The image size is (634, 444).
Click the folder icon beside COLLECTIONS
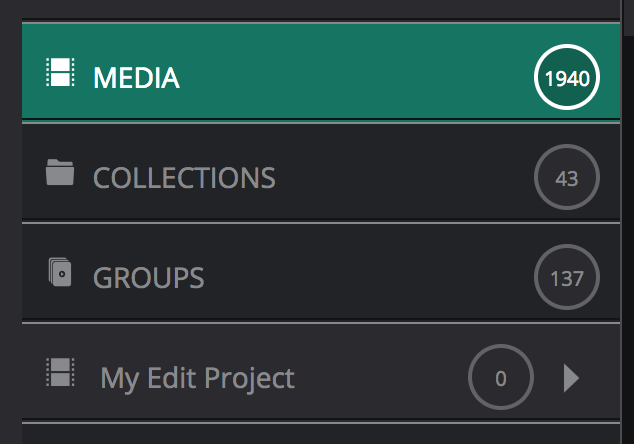click(x=61, y=174)
